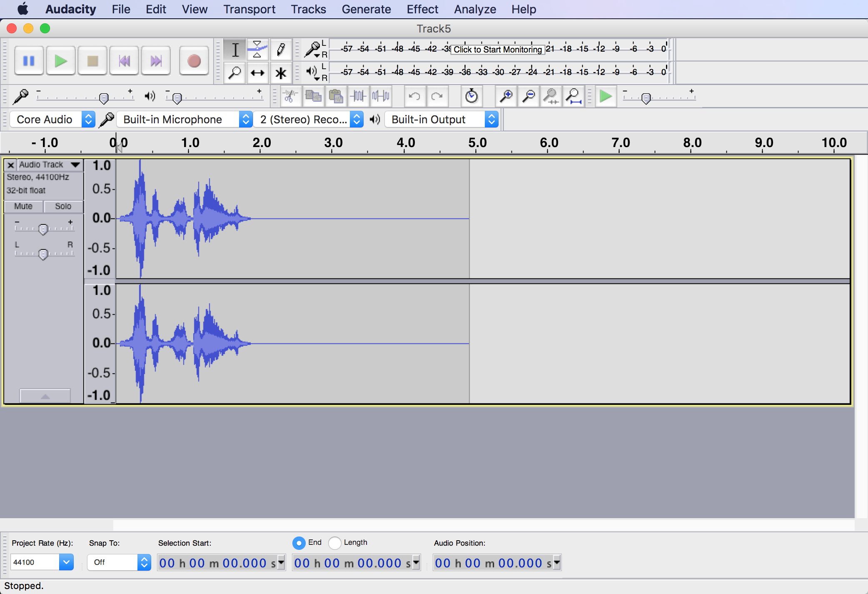Open the Transport menu
The image size is (868, 594).
tap(249, 9)
